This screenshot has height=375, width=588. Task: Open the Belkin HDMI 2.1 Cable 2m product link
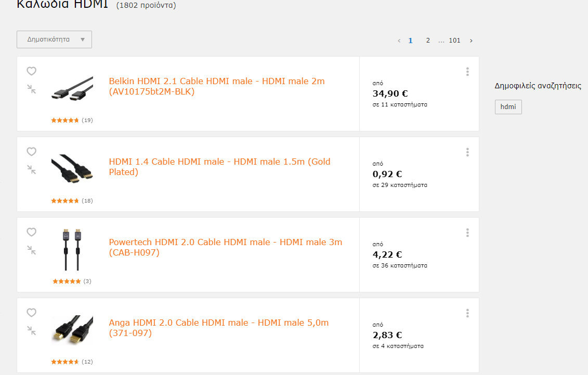click(x=217, y=86)
